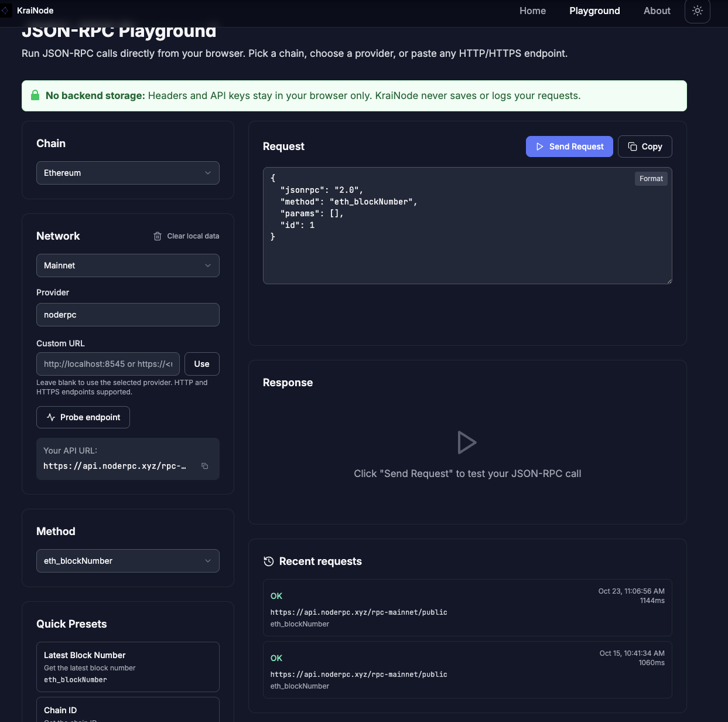
Task: Toggle the light/dark theme with the sun icon
Action: click(x=697, y=11)
